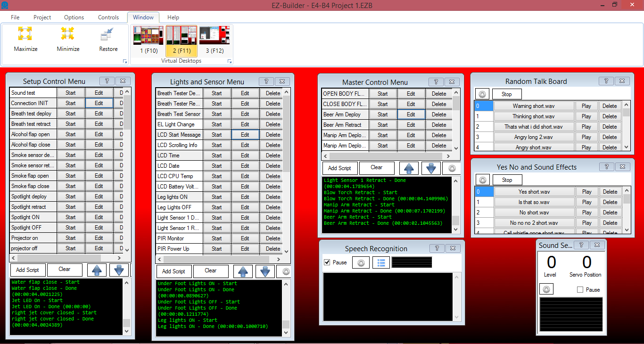Open Yes No and Sound Effects gear settings

click(483, 180)
